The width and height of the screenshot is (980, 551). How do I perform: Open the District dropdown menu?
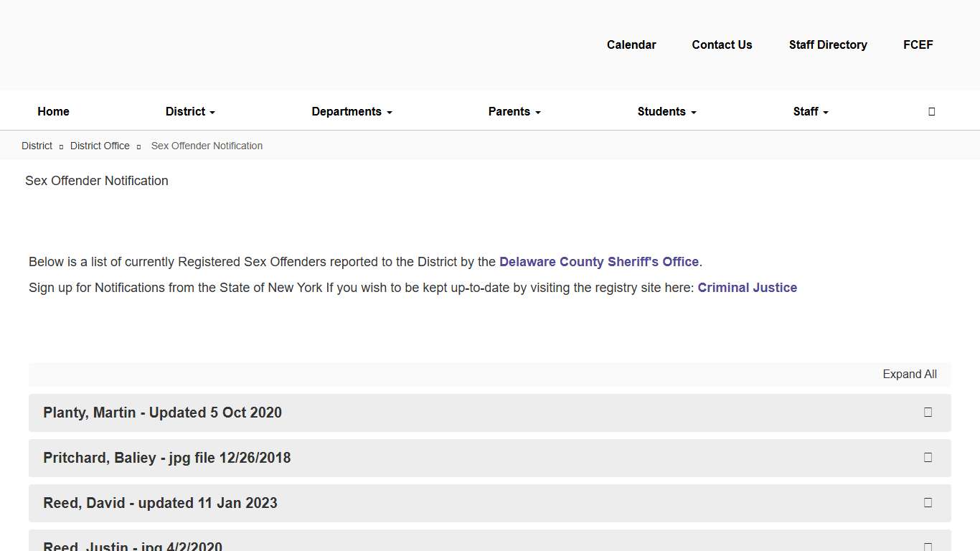189,111
